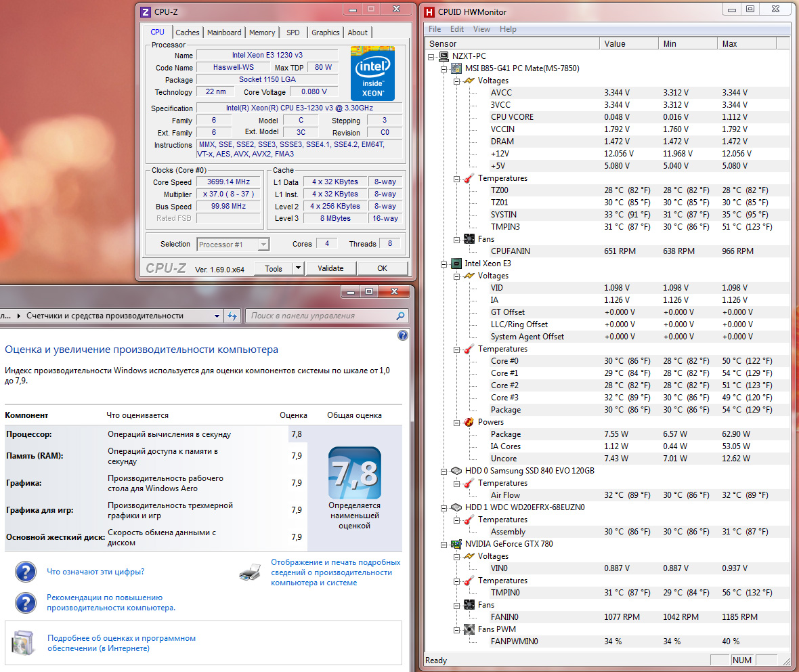Viewport: 799px width, 672px height.
Task: Open the Help menu in HWMonitor
Action: (508, 29)
